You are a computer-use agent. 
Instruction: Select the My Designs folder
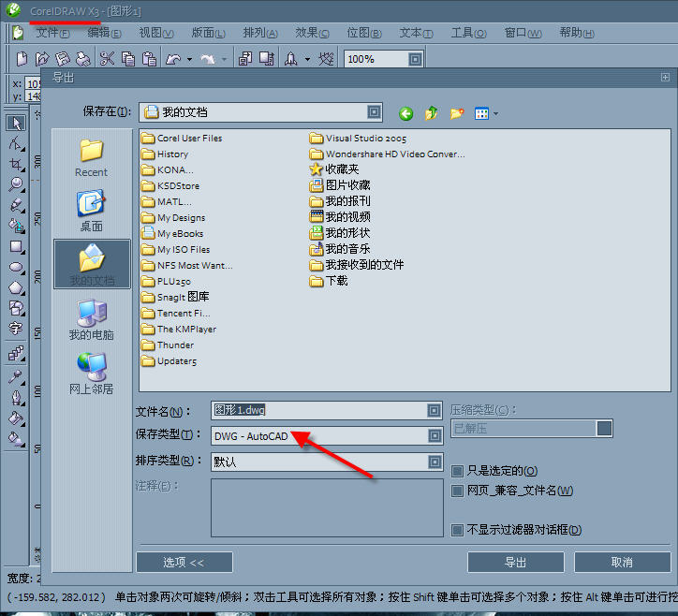(x=173, y=218)
